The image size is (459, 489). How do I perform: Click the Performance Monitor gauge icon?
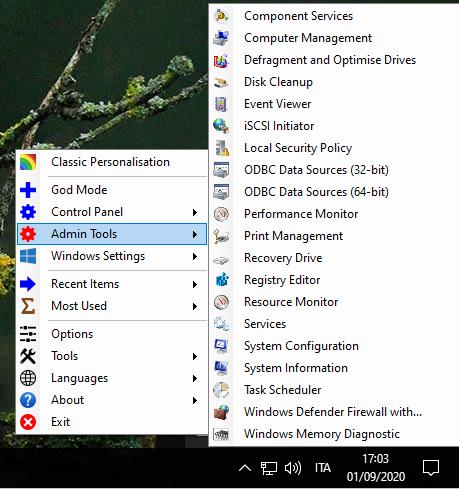coord(221,214)
